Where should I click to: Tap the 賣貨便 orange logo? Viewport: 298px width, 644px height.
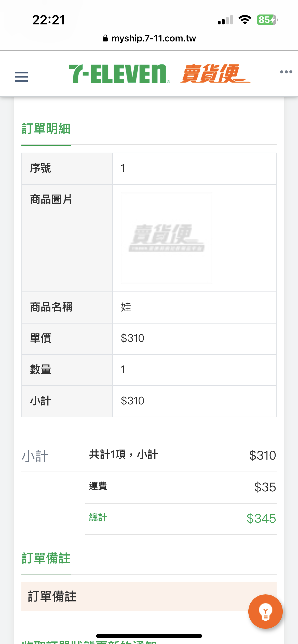pos(215,74)
